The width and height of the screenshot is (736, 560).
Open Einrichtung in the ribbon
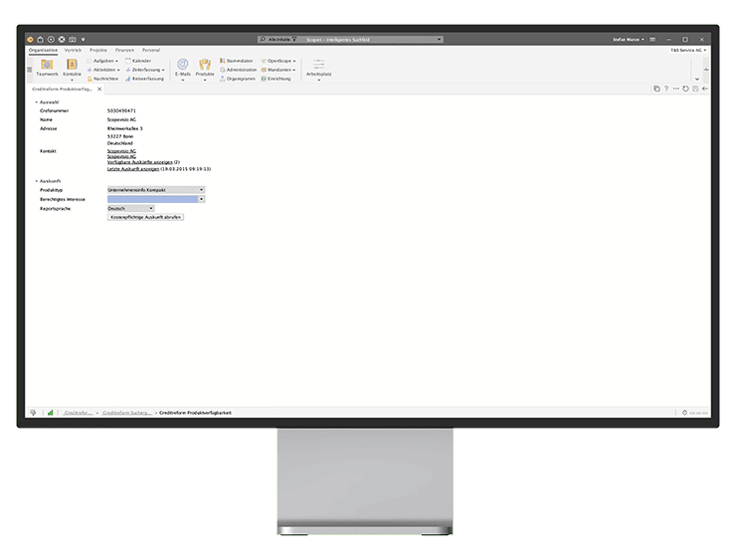(276, 79)
